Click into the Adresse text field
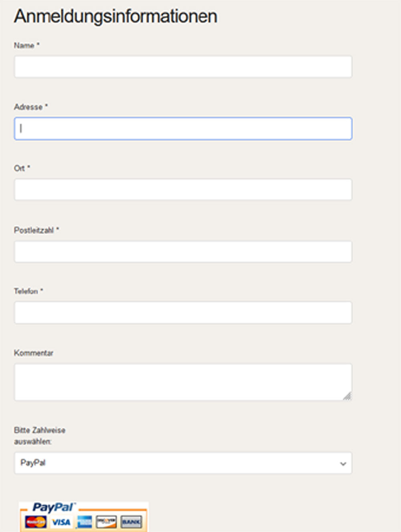 (x=183, y=129)
